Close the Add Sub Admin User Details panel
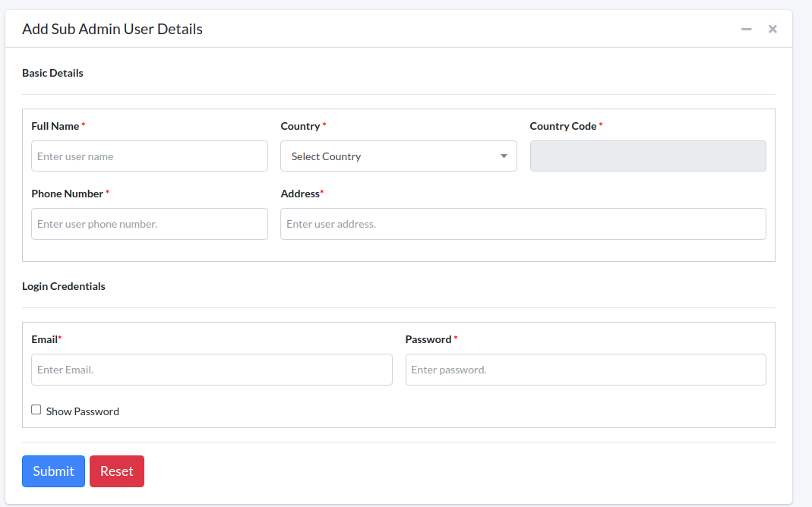The image size is (812, 507). [773, 30]
